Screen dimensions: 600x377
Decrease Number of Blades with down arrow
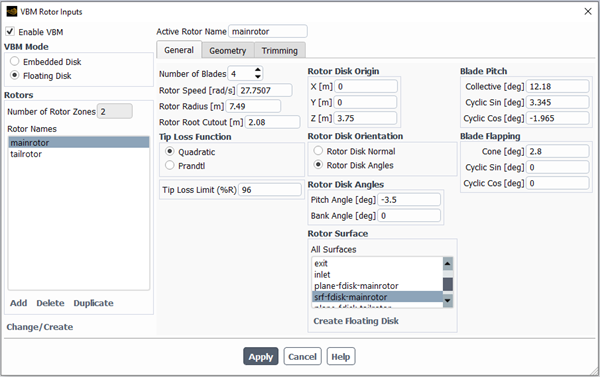tap(258, 77)
